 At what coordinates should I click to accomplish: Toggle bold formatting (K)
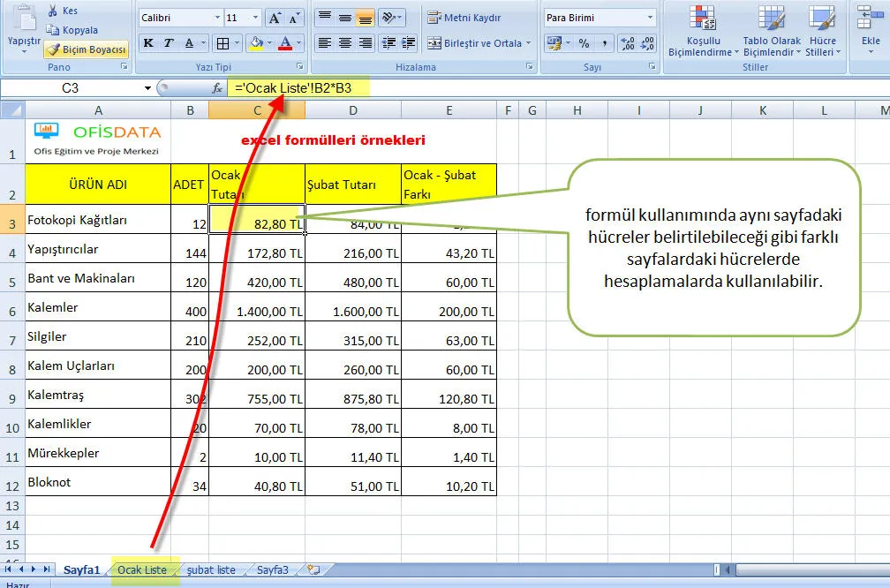(x=147, y=43)
